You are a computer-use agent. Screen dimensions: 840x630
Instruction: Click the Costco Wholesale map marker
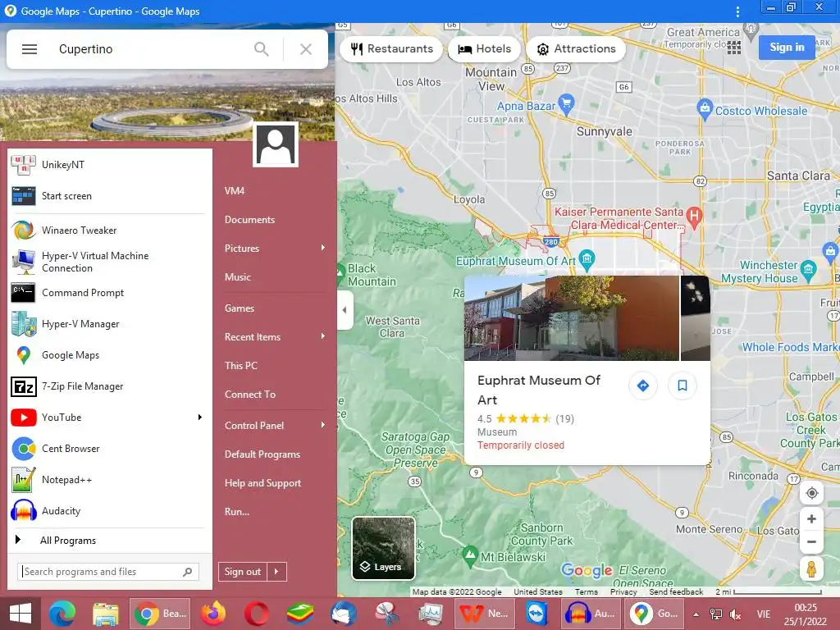[x=705, y=108]
